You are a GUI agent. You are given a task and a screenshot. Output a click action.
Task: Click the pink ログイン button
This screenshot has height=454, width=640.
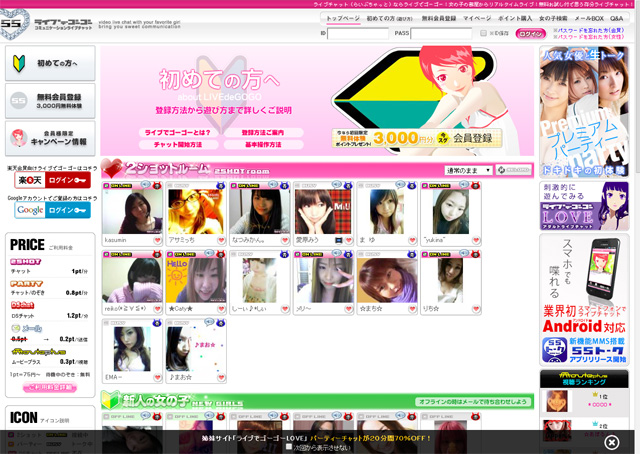pos(531,33)
